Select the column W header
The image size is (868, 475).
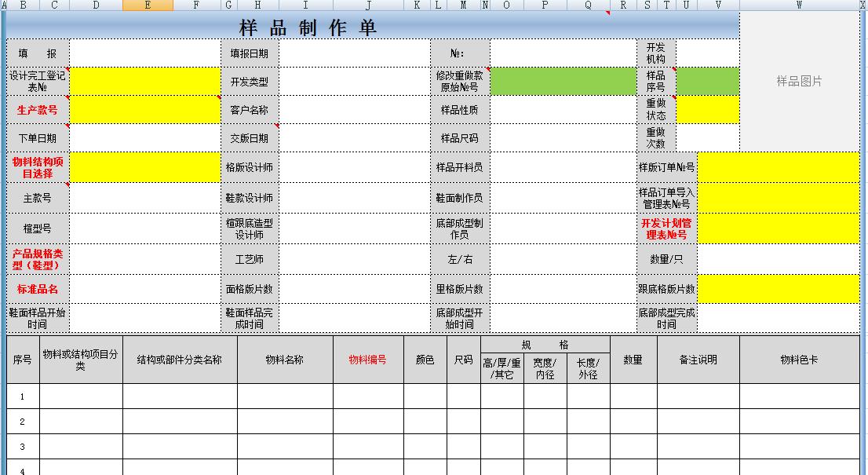[799, 5]
